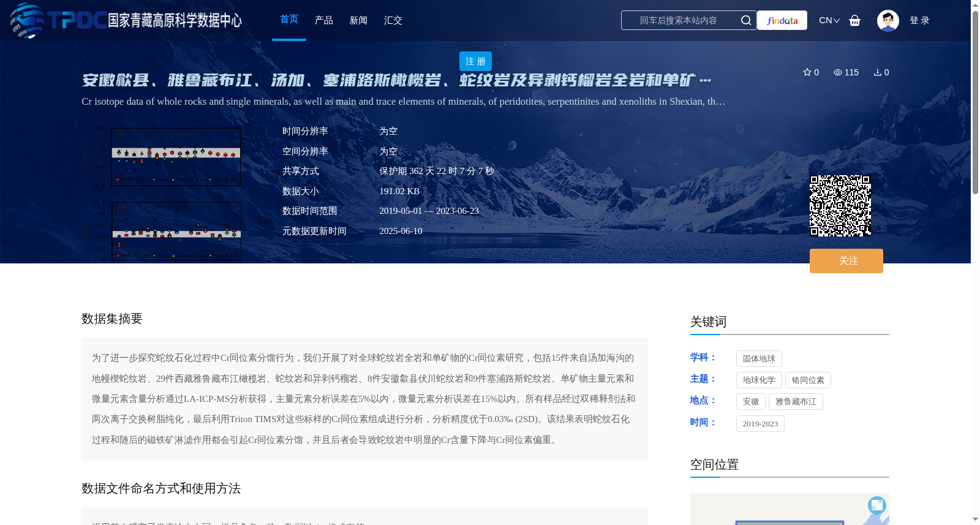This screenshot has height=525, width=980.
Task: Click the 学科 label
Action: click(703, 357)
